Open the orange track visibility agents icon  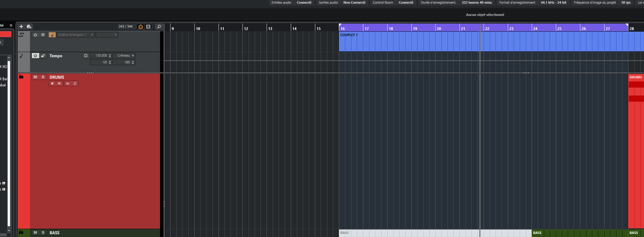point(140,27)
